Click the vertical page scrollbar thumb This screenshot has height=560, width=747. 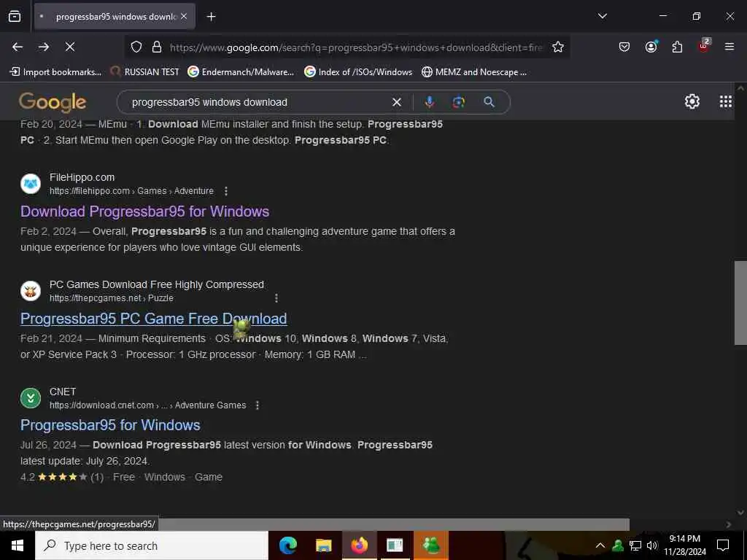click(x=740, y=303)
